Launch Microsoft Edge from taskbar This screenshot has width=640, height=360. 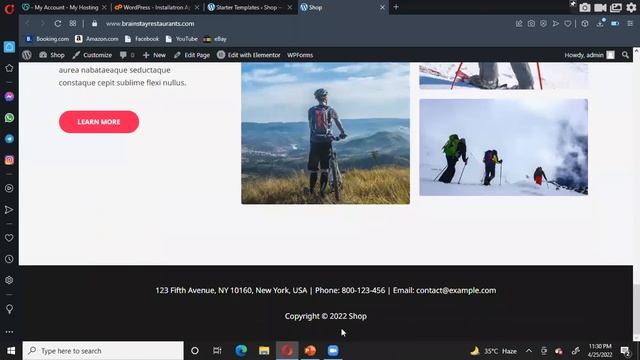pyautogui.click(x=241, y=351)
